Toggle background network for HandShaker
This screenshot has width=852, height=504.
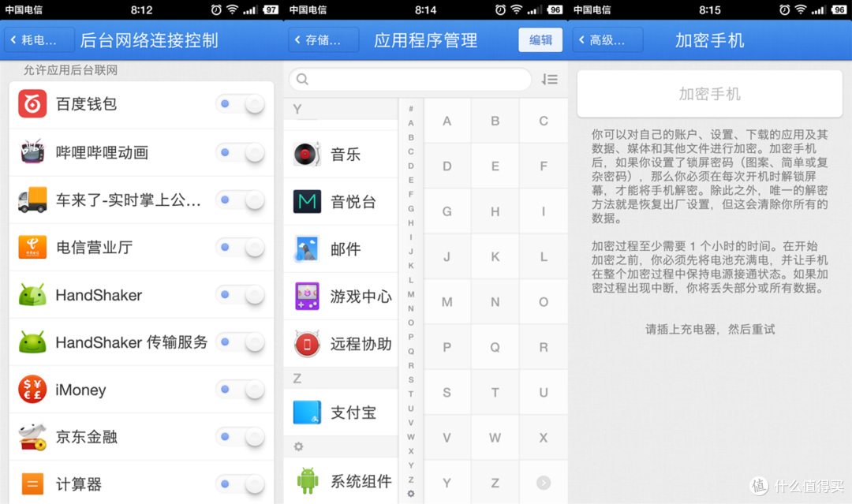pyautogui.click(x=240, y=295)
